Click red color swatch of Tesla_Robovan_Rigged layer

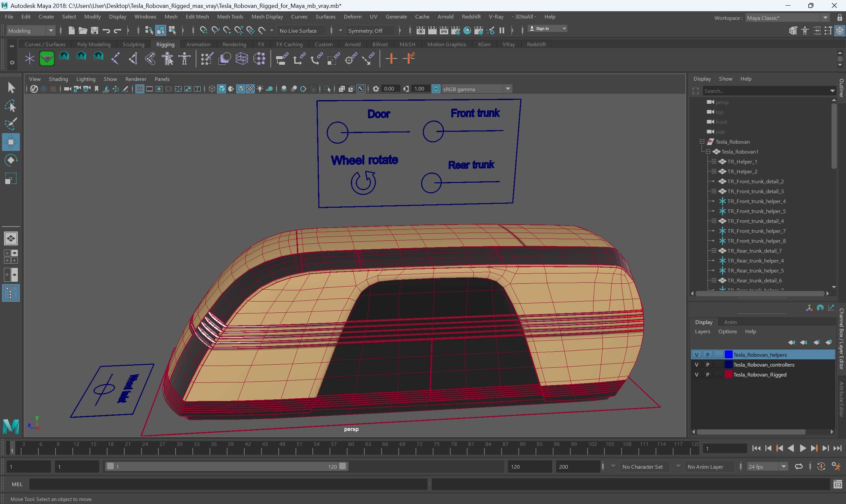coord(728,375)
